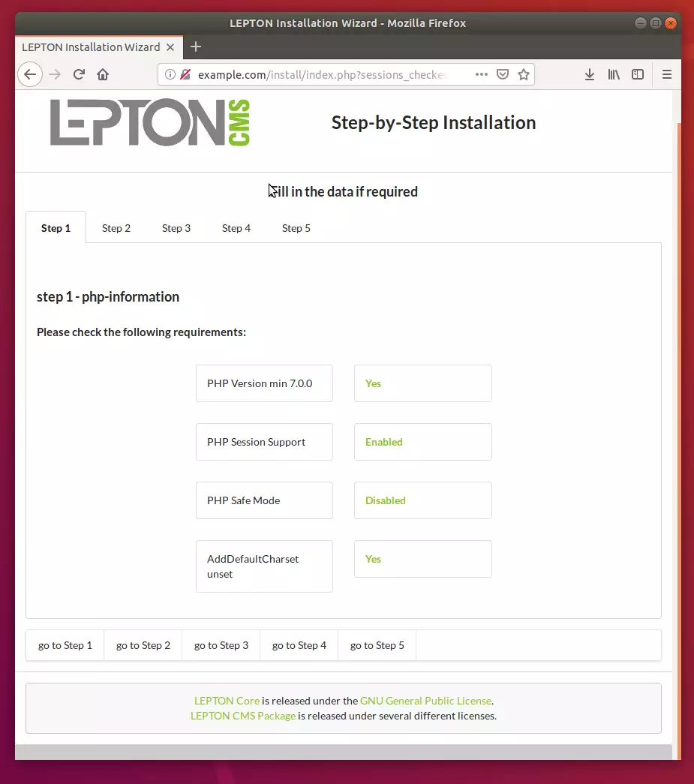Click the LEPTON CMS logo
Image resolution: width=694 pixels, height=784 pixels.
tap(150, 122)
